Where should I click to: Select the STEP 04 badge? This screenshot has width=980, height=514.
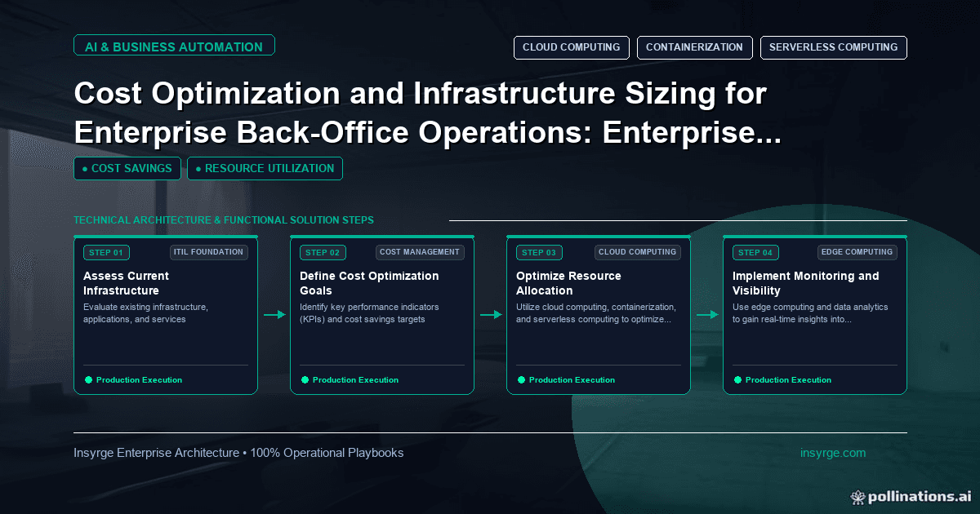(755, 253)
